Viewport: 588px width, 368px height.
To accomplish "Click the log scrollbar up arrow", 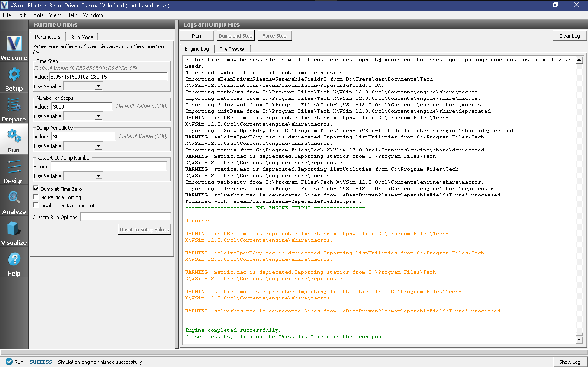I will coord(579,60).
